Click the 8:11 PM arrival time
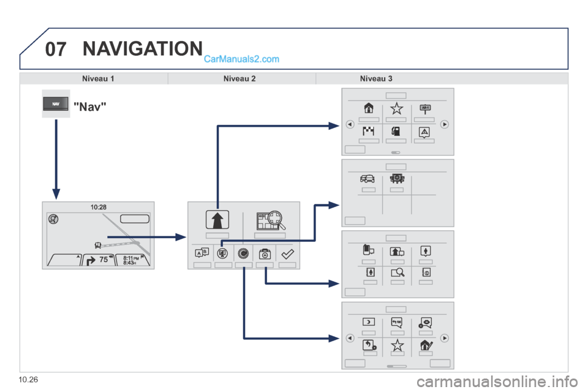This screenshot has width=588, height=392. [x=131, y=258]
